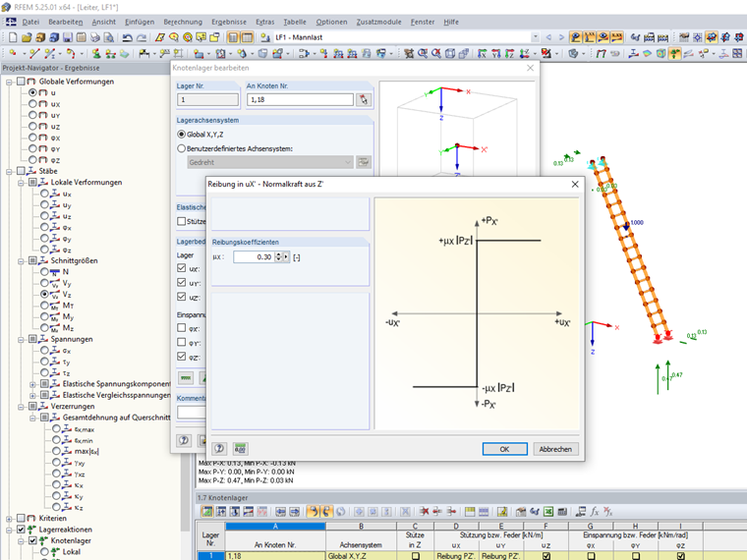Screen dimensions: 747x560
Task: Click the Redo arrow icon
Action: click(141, 37)
